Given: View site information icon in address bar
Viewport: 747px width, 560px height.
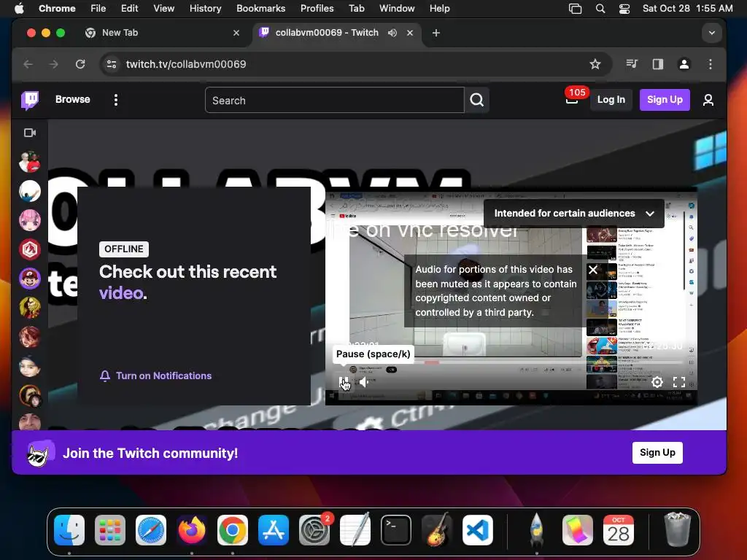Looking at the screenshot, I should tap(112, 64).
